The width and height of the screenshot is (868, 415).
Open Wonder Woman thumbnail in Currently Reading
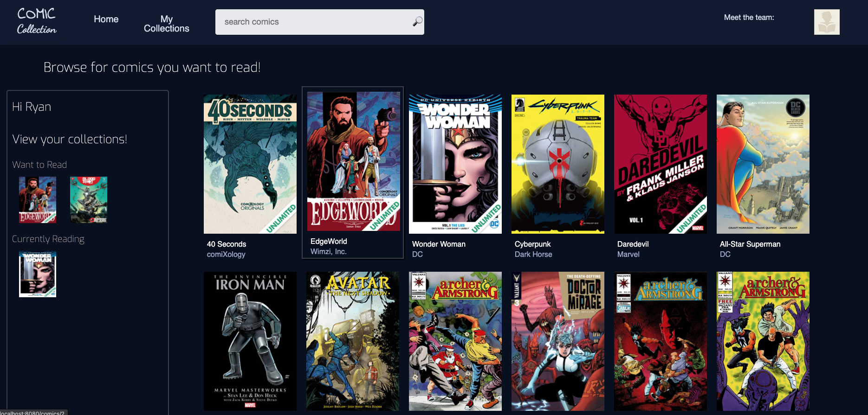point(38,274)
